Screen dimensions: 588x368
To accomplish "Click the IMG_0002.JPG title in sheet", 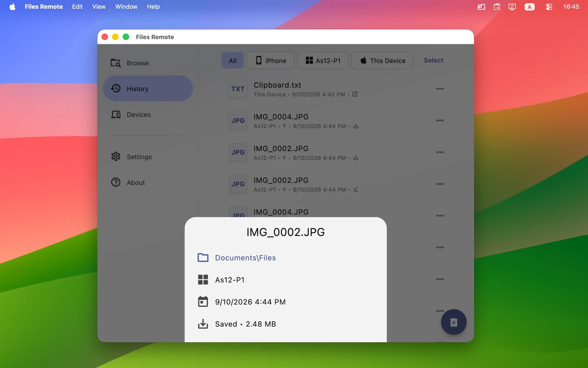I will click(x=286, y=232).
